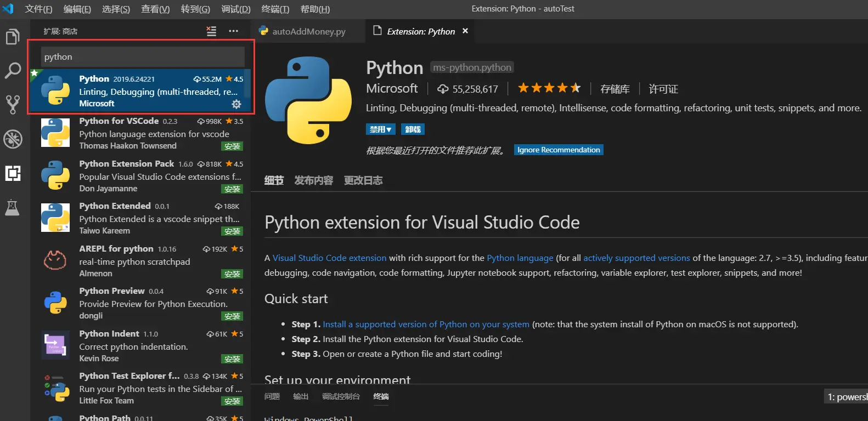The width and height of the screenshot is (868, 421).
Task: Open the Debug view icon
Action: point(13,139)
